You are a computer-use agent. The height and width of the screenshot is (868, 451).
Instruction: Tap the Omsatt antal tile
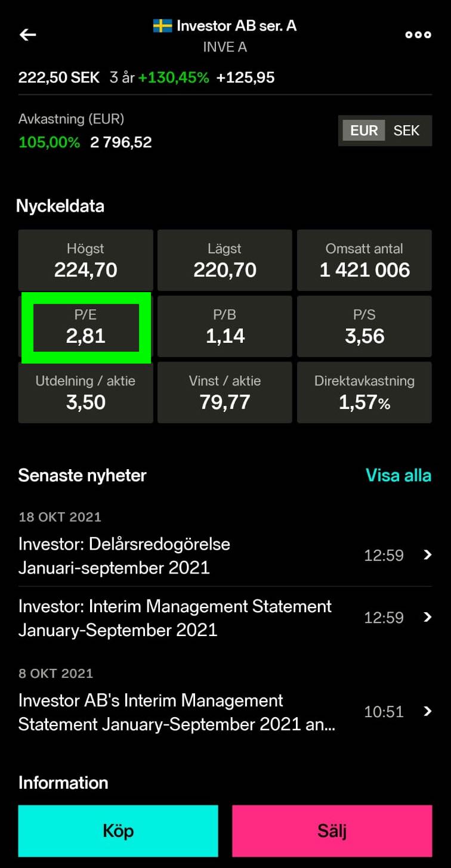click(x=364, y=261)
